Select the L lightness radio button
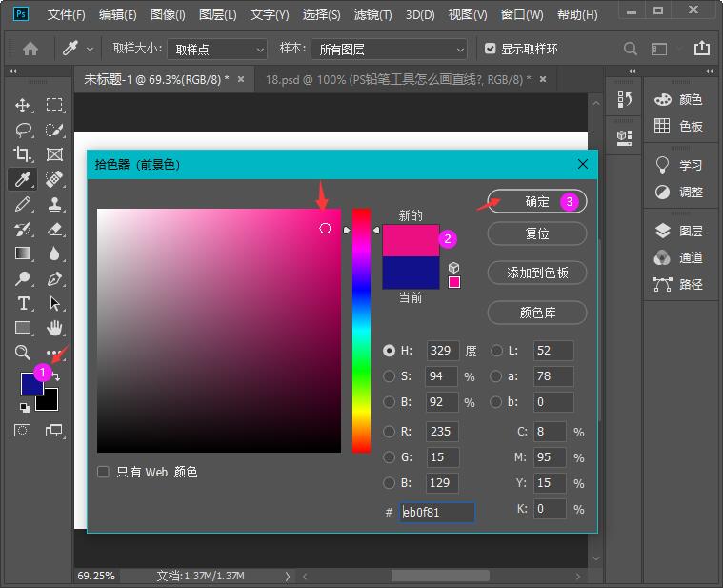723x588 pixels. 496,351
